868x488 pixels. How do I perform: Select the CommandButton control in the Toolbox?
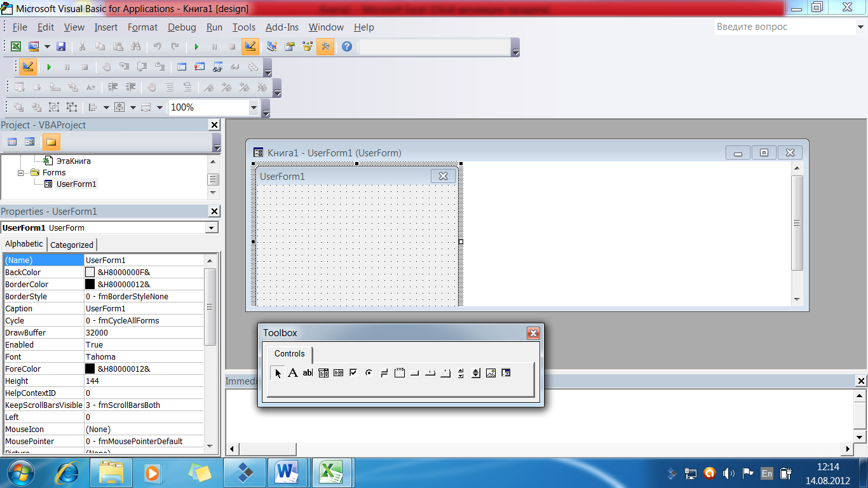414,373
